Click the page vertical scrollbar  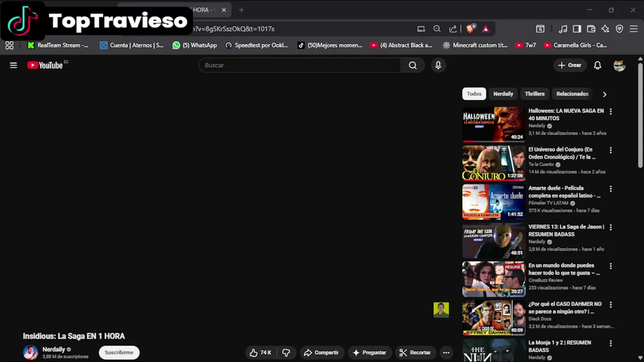640,116
